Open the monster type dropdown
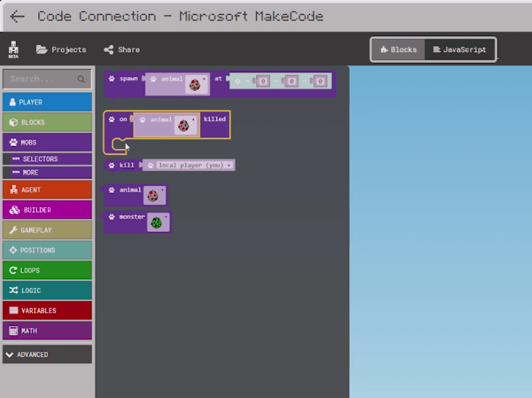Viewport: 532px width, 398px height. [x=166, y=217]
